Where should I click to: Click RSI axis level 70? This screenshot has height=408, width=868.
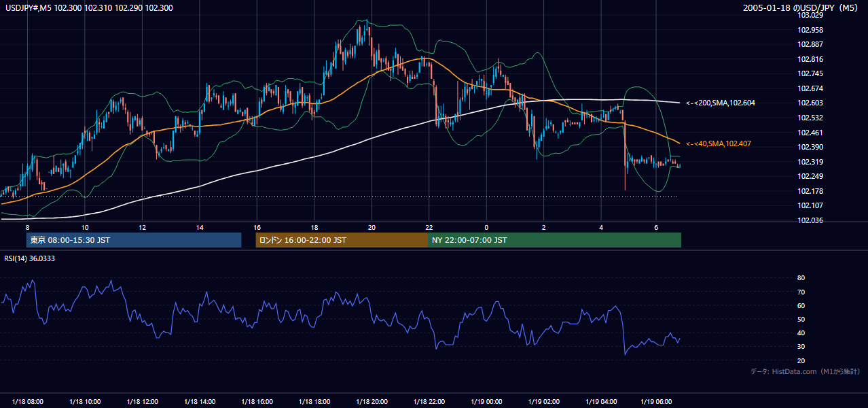point(801,292)
